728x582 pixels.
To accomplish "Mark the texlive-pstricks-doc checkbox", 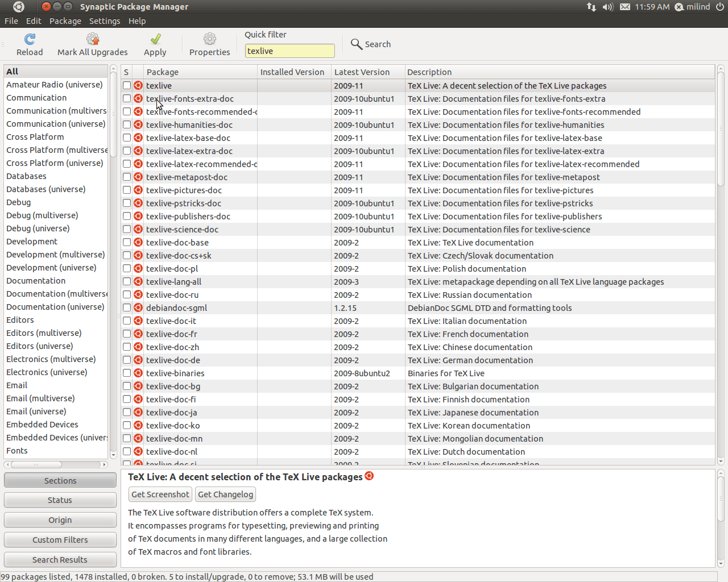I will pyautogui.click(x=127, y=203).
